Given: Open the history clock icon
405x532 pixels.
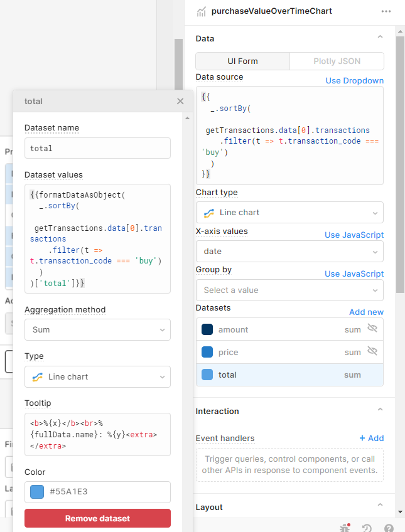Looking at the screenshot, I should coord(367,528).
